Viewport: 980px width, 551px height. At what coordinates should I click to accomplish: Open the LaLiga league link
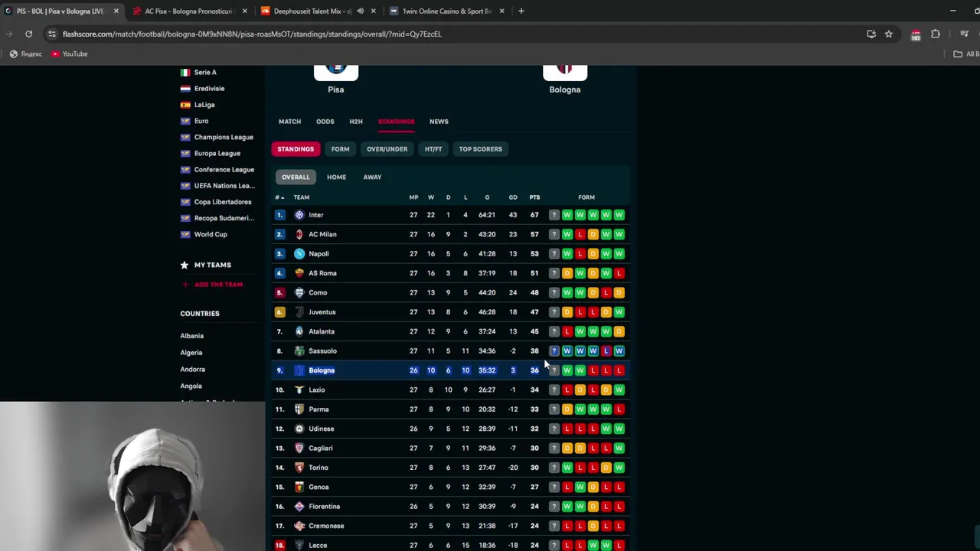204,104
